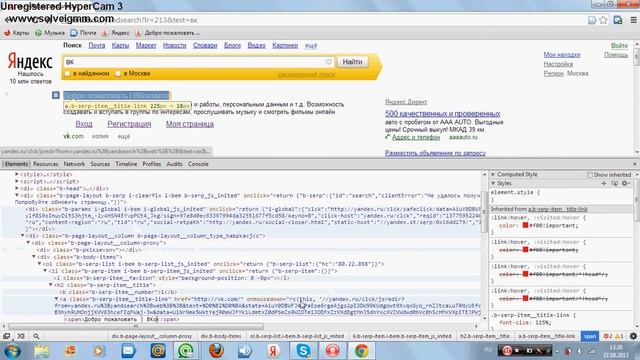Viewport: 640px width, 360px height.
Task: Select h2.b-serp-item__title breadcrumb
Action: 484,336
